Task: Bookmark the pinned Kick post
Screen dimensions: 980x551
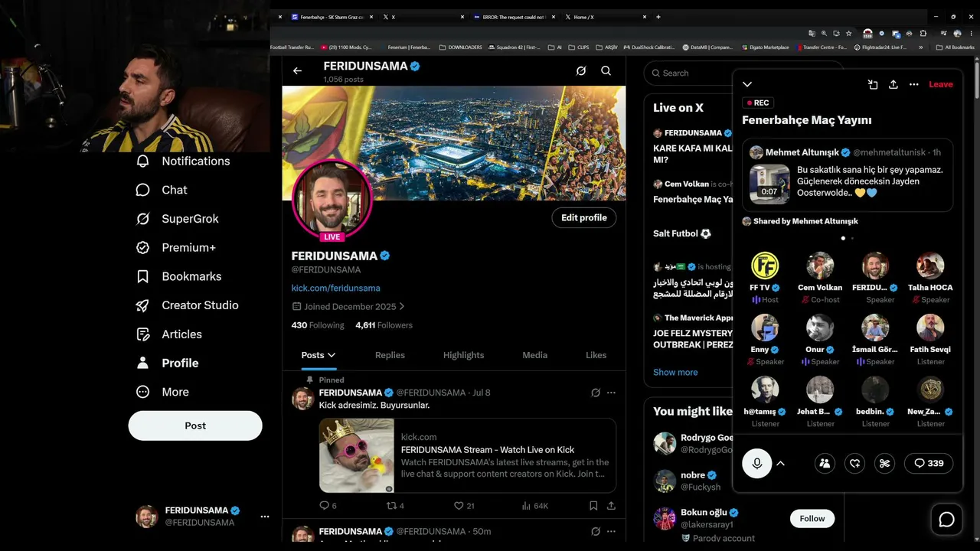Action: (593, 506)
